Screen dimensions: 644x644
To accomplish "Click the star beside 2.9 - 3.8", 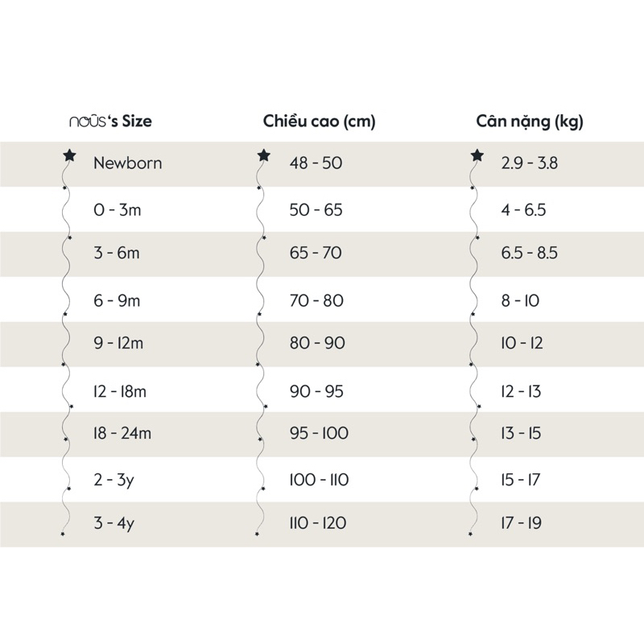I will [x=477, y=155].
